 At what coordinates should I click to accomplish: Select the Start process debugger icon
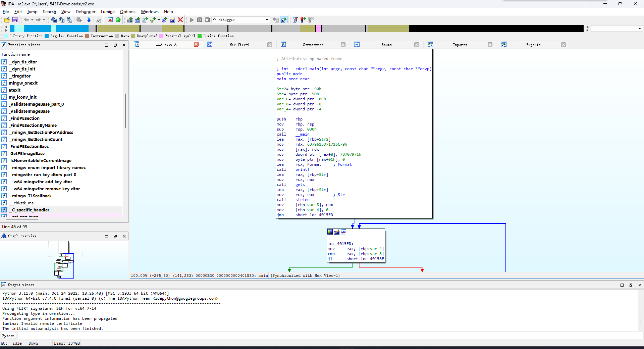tap(192, 20)
